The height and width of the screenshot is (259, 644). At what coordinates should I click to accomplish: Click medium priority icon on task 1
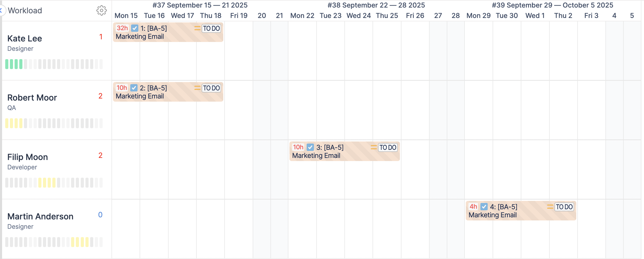(197, 28)
